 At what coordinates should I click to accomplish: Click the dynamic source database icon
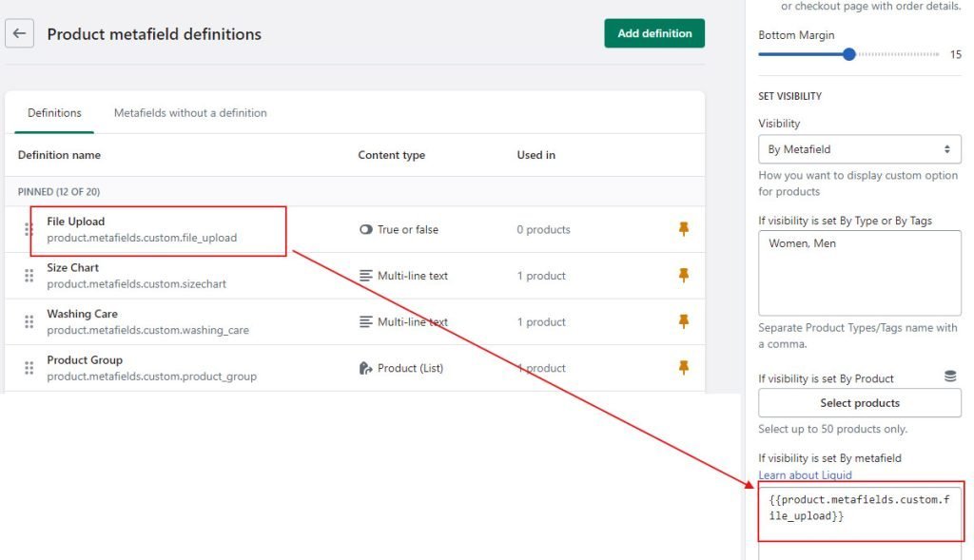(x=950, y=376)
